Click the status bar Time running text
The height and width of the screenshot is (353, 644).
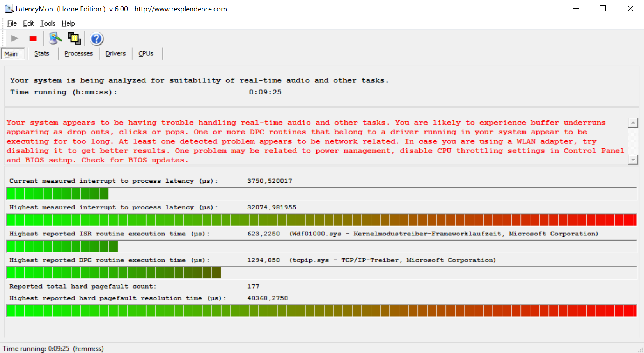tap(53, 348)
